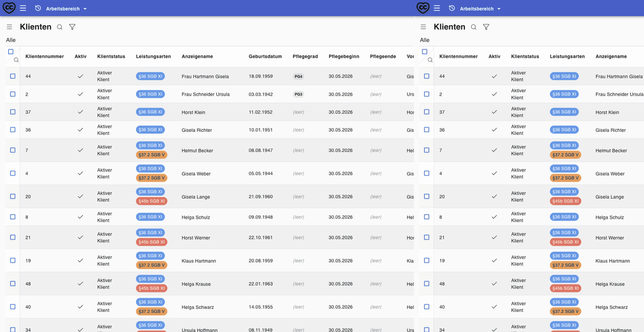
Task: Click the PG3 badge for Frau Schneider Ursula
Action: tap(299, 95)
